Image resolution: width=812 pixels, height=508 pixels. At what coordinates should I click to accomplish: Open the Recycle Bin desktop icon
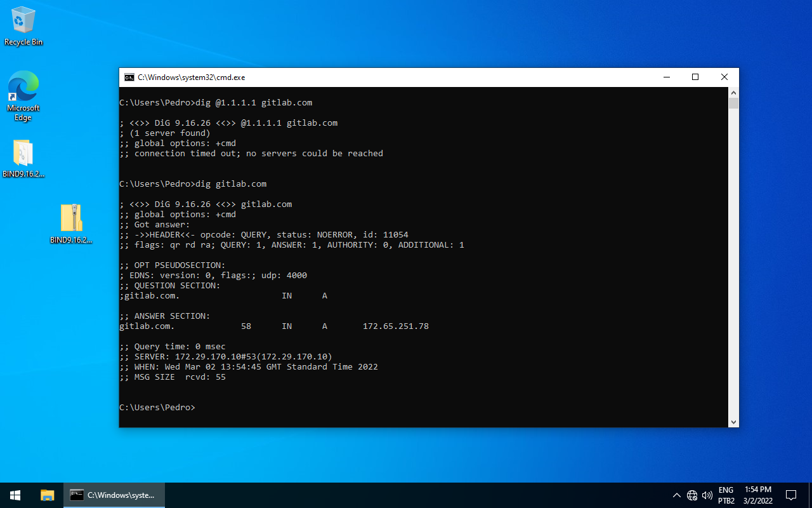click(x=23, y=26)
